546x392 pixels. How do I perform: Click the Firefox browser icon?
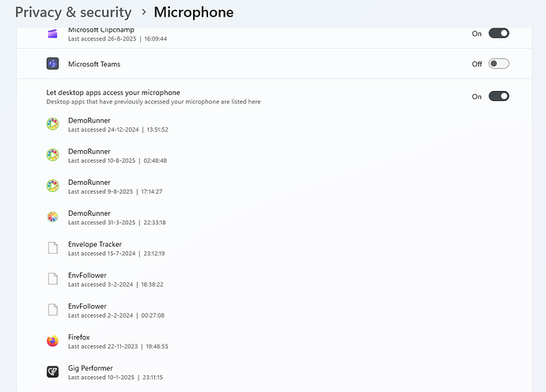pyautogui.click(x=53, y=341)
